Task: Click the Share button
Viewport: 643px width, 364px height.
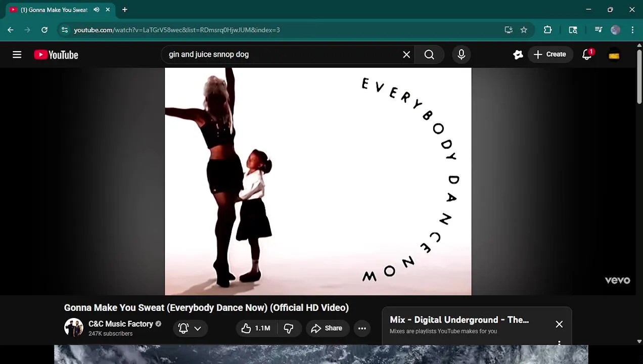Action: tap(327, 328)
